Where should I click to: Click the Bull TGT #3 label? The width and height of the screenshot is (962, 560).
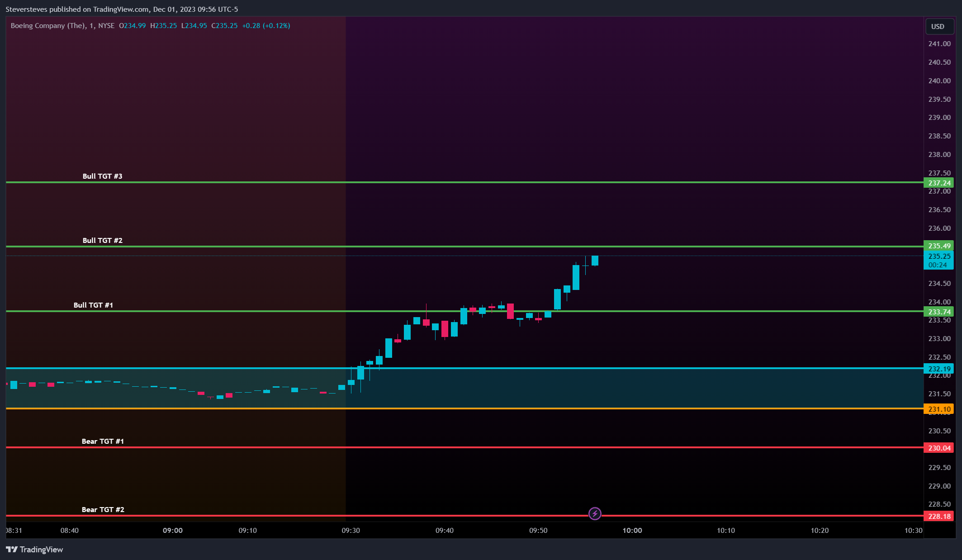pos(102,176)
